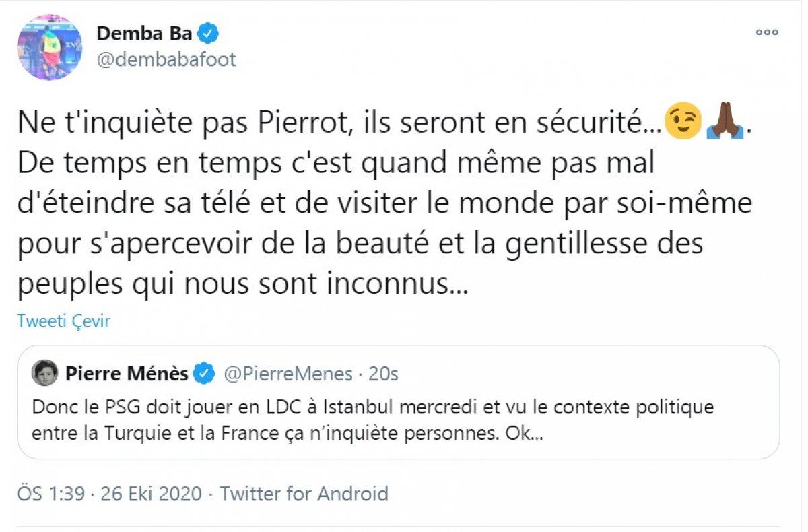The height and width of the screenshot is (532, 808).
Task: Click the "Tweeti Çevir" translate link
Action: tap(63, 321)
